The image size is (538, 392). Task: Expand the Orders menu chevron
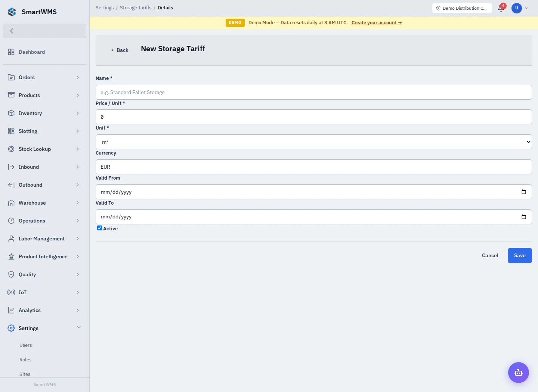click(78, 77)
